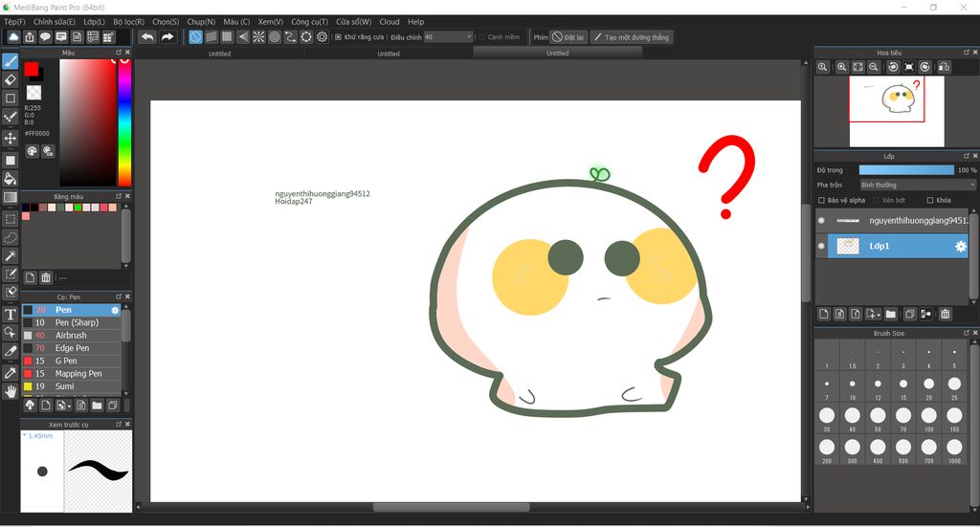The width and height of the screenshot is (980, 527).
Task: Select the Move tool
Action: click(10, 138)
